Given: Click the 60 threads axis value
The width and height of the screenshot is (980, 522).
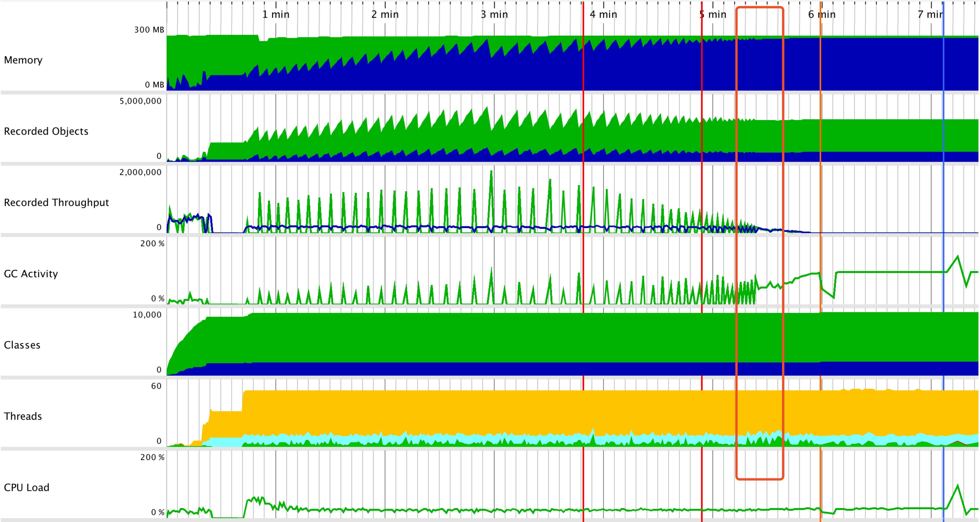Looking at the screenshot, I should coord(156,386).
